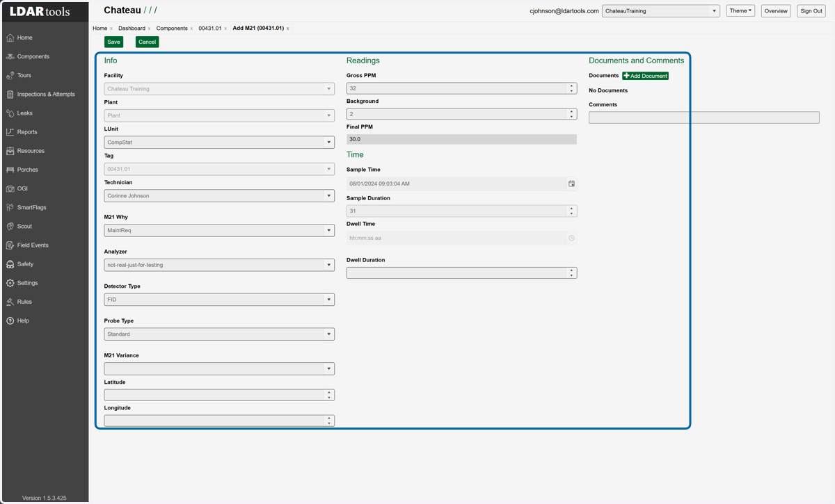The image size is (835, 504).
Task: Click the green Save button
Action: tap(113, 42)
